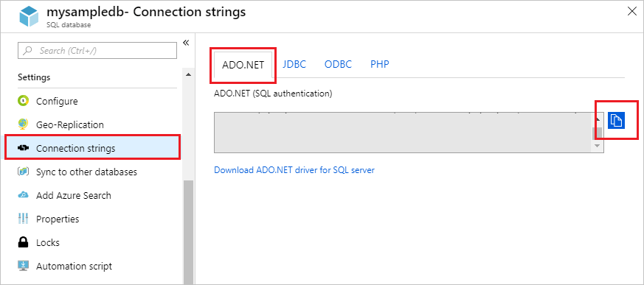
Task: Click the SQL database cube icon
Action: pyautogui.click(x=29, y=16)
